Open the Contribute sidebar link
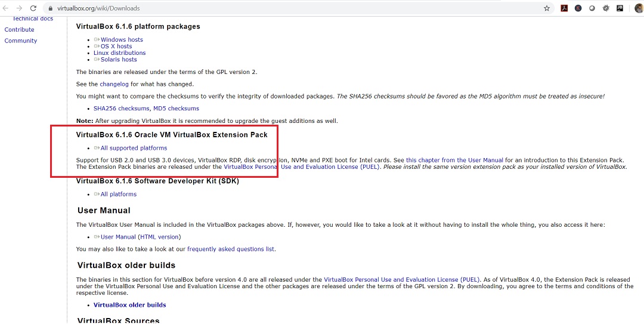644x324 pixels. coord(19,30)
